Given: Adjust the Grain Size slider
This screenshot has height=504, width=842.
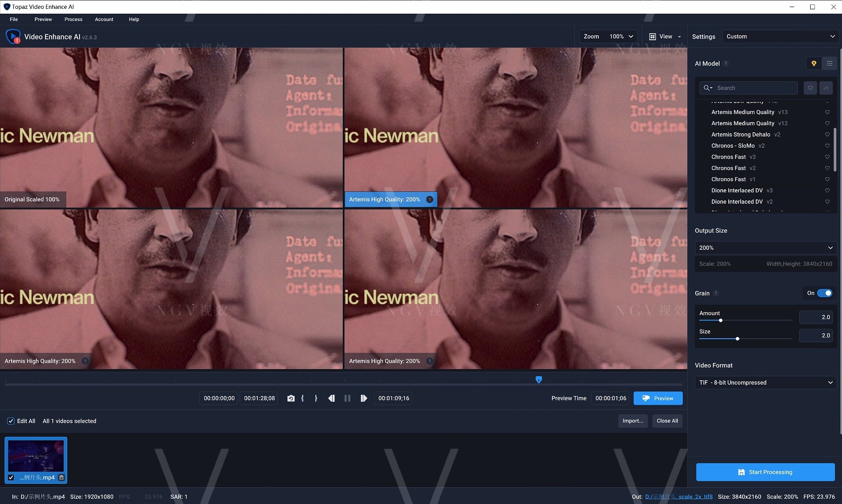Looking at the screenshot, I should 738,339.
